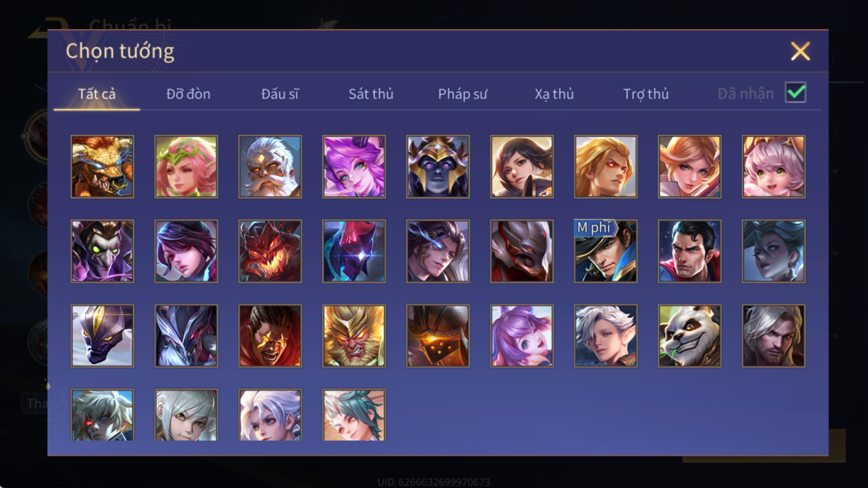Select the orange minotaur bull hero portrait
This screenshot has height=488, width=868.
pyautogui.click(x=102, y=166)
